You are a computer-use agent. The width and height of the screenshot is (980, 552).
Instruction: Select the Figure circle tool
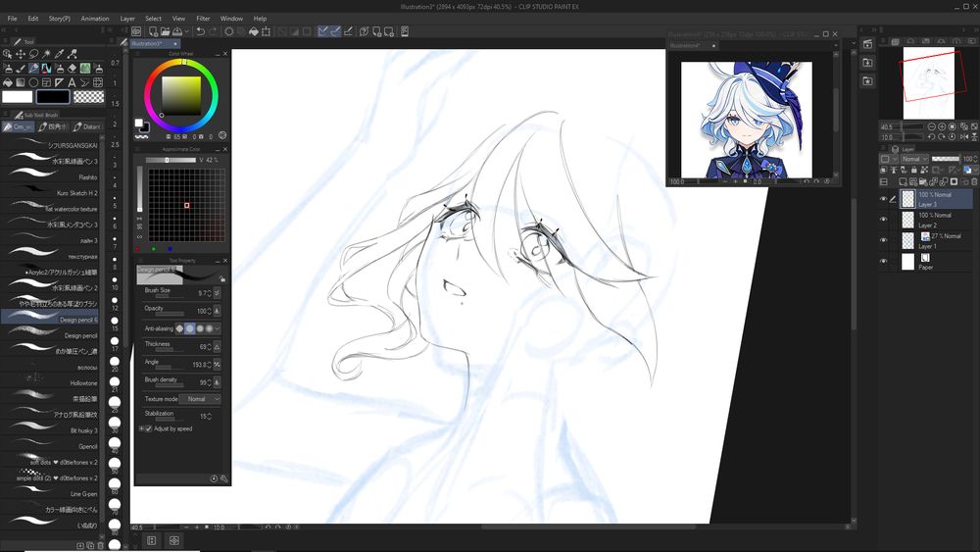[x=33, y=82]
